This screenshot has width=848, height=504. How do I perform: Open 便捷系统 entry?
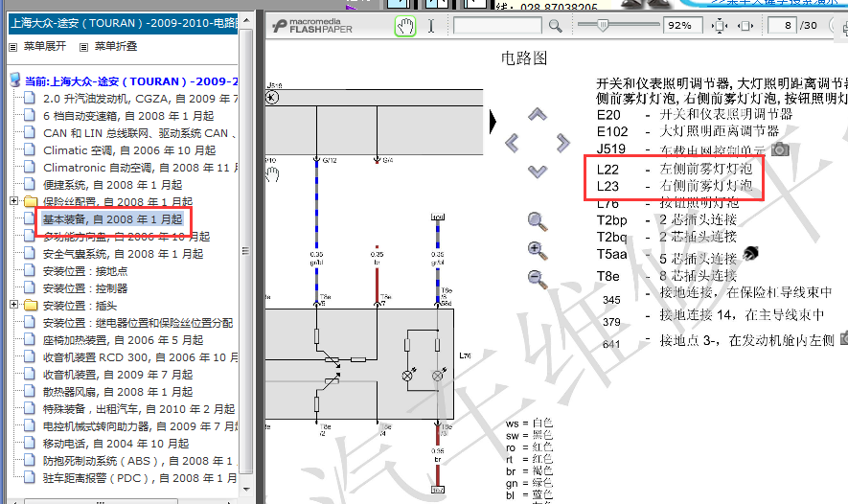click(x=112, y=185)
